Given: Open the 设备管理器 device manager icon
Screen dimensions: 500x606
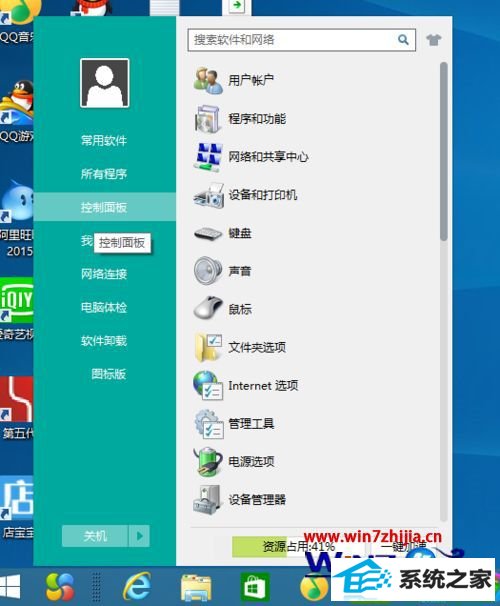Looking at the screenshot, I should [207, 499].
